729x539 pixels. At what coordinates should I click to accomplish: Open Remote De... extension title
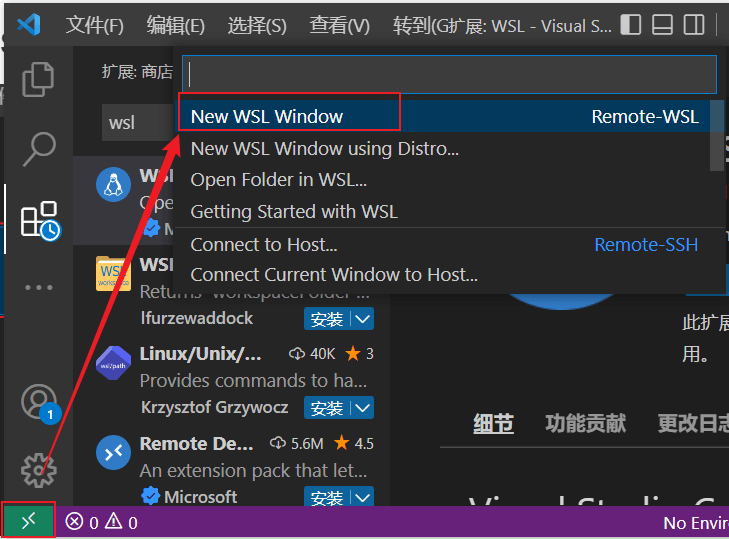point(196,444)
